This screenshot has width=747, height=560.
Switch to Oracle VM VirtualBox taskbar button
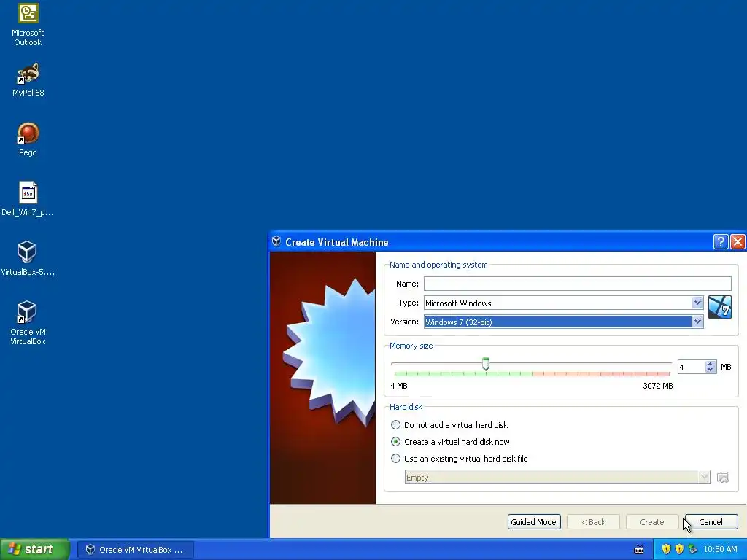135,550
